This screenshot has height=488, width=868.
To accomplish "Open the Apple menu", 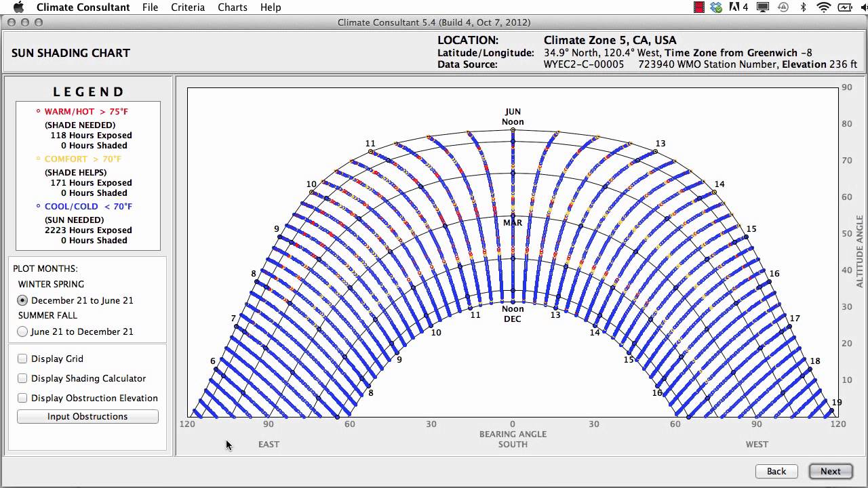I will tap(18, 7).
